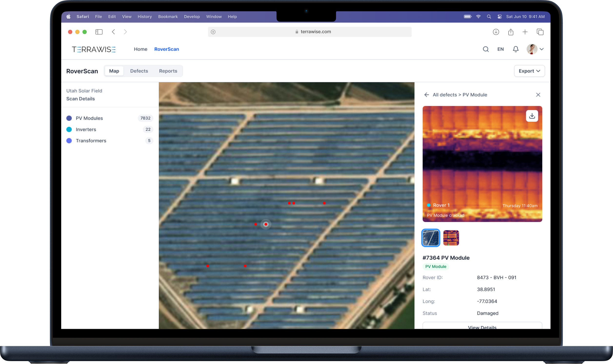
Task: Switch to the Reports tab
Action: coord(168,71)
